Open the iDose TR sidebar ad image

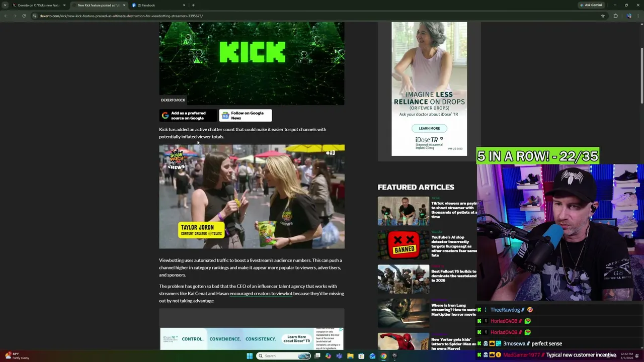(x=429, y=88)
